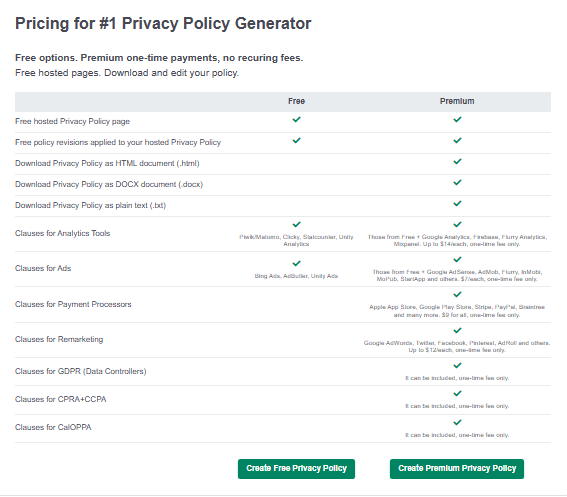Click Premium checkmark for free policy revisions

(457, 140)
